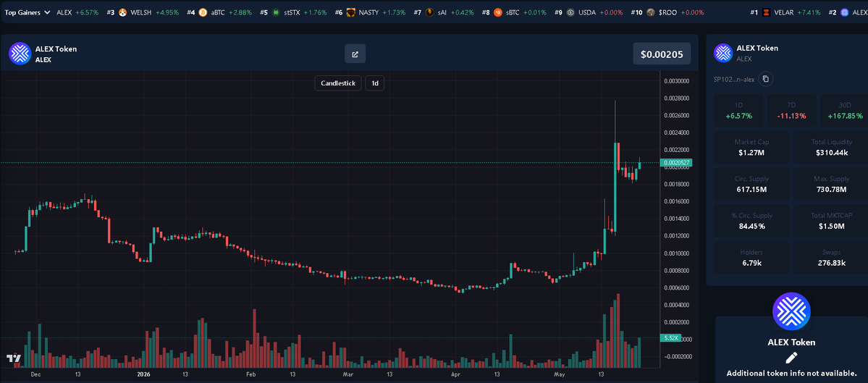Click the TradingView logo on chart
Screen dimensions: 868x383
(x=14, y=358)
